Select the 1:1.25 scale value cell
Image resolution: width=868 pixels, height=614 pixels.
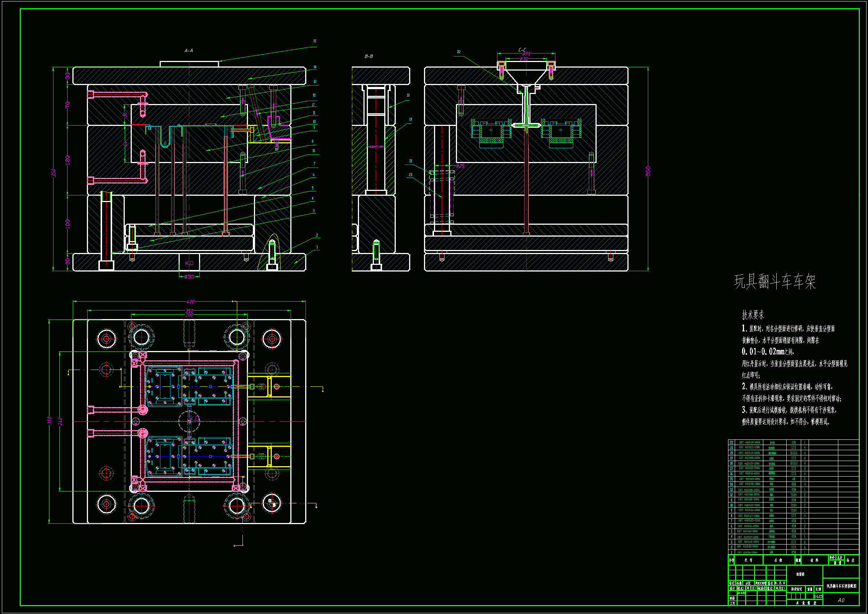(x=818, y=596)
